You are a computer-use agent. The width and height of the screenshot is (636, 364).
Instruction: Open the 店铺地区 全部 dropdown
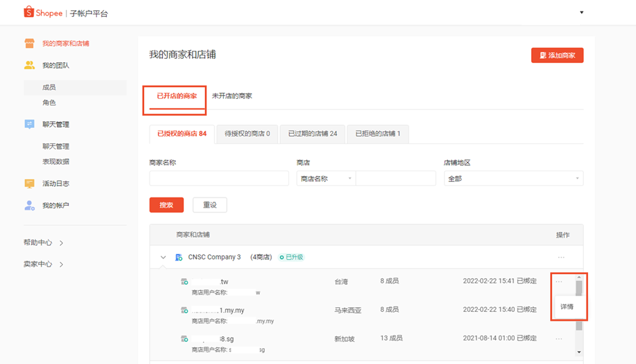click(x=513, y=179)
